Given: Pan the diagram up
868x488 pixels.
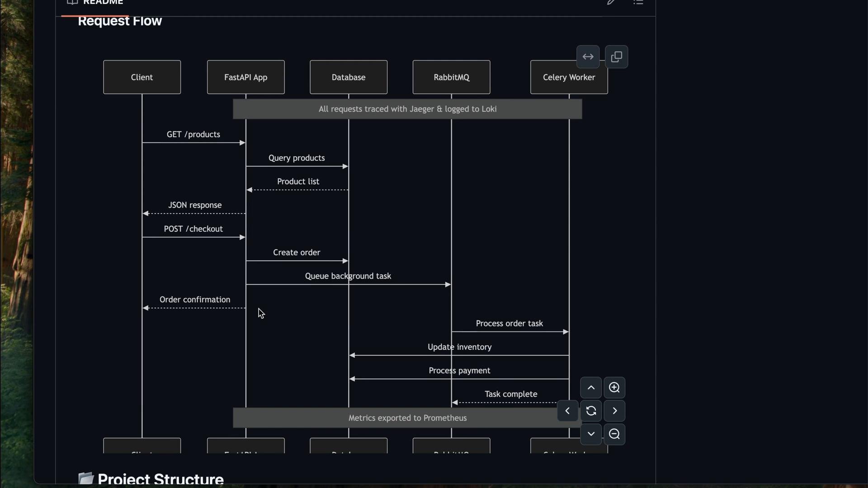Looking at the screenshot, I should pos(591,387).
